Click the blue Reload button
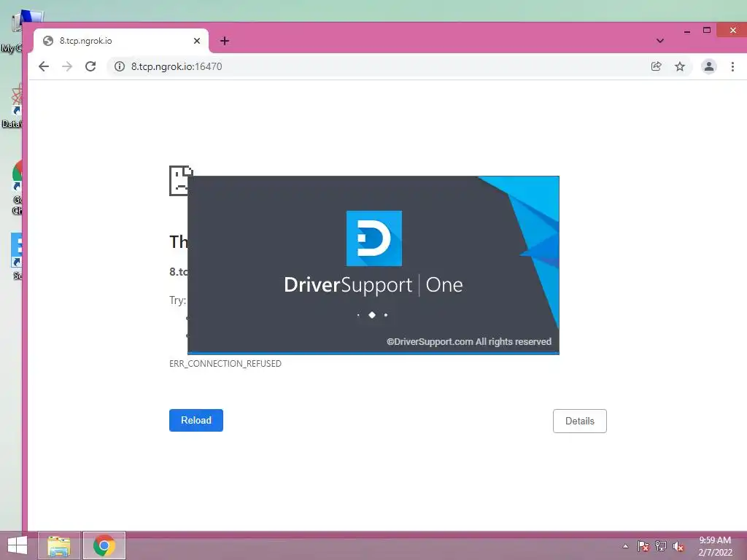The height and width of the screenshot is (560, 747). (x=196, y=421)
